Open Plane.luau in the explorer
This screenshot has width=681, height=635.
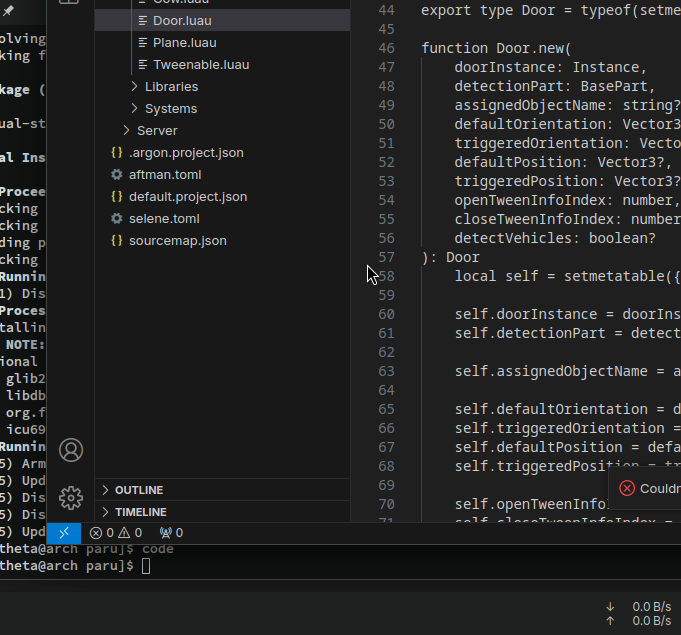[x=222, y=43]
